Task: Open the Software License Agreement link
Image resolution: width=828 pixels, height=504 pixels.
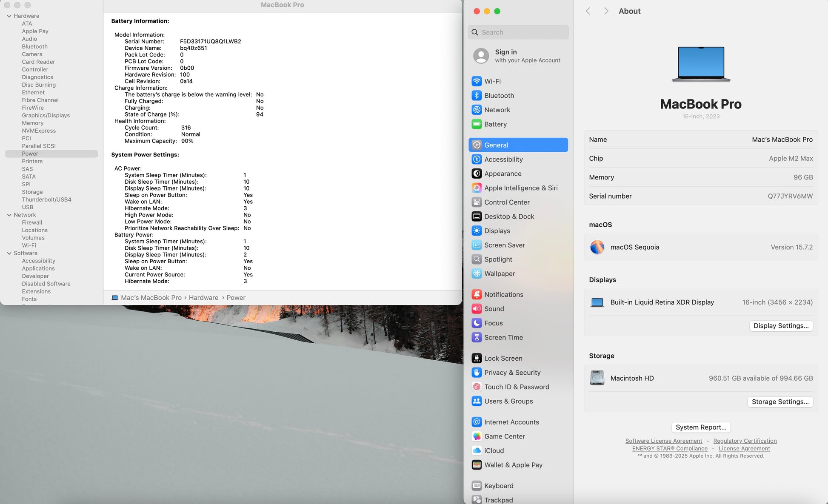Action: 663,441
